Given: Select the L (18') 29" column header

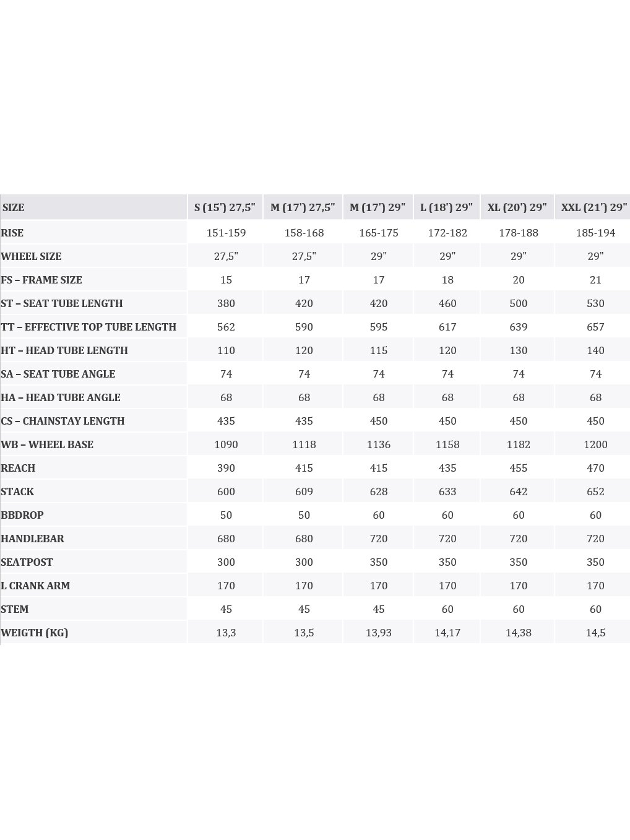Looking at the screenshot, I should click(x=446, y=207).
